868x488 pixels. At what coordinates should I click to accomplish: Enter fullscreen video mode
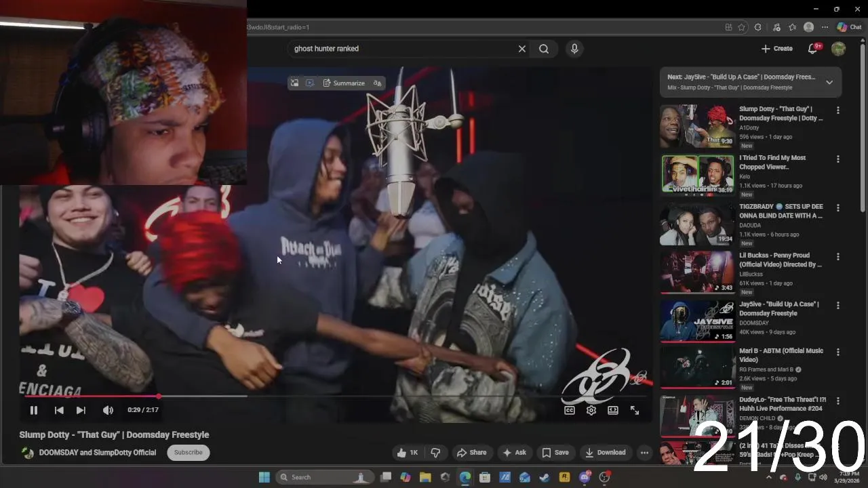pyautogui.click(x=635, y=410)
